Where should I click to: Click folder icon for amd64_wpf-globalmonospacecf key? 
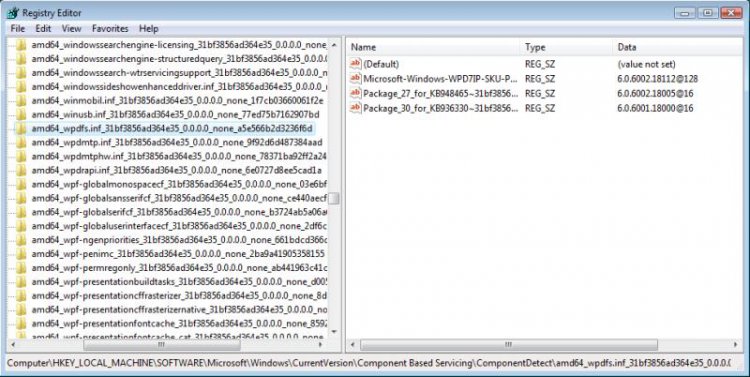[21, 184]
